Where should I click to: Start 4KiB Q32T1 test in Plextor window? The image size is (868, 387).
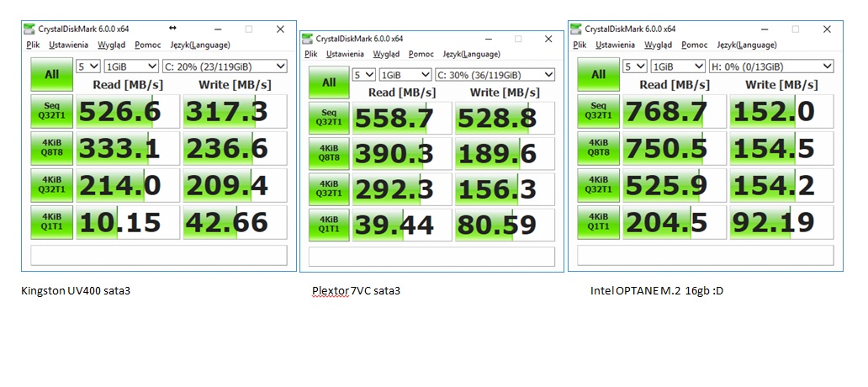tap(329, 189)
